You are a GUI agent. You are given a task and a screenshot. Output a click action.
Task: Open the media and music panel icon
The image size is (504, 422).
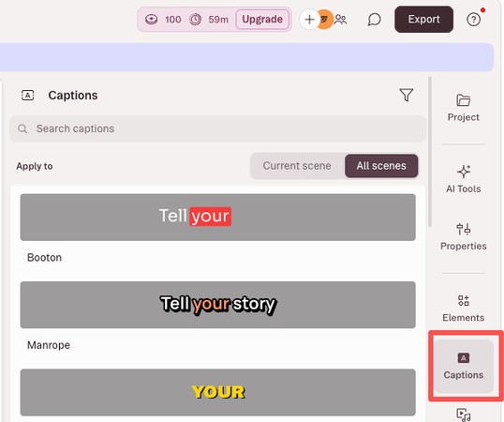coord(463,414)
